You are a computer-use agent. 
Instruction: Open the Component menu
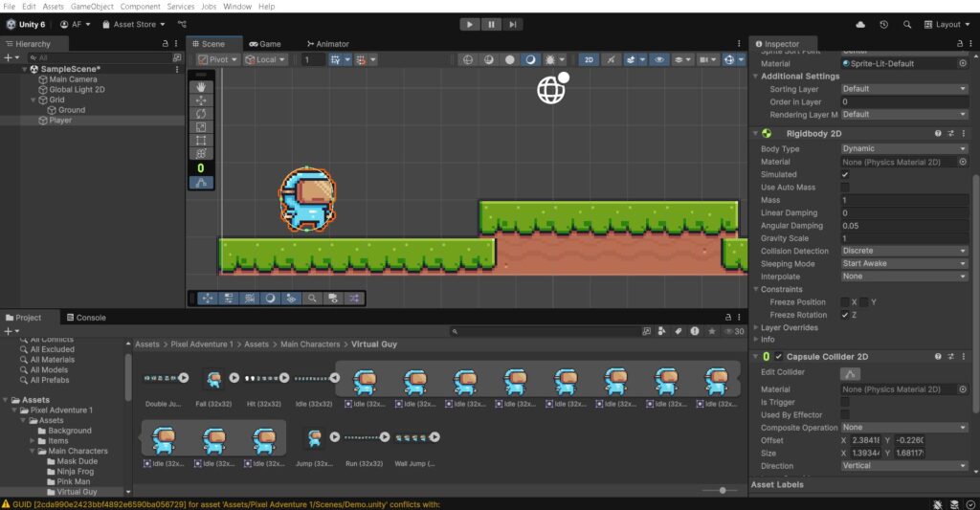(140, 7)
